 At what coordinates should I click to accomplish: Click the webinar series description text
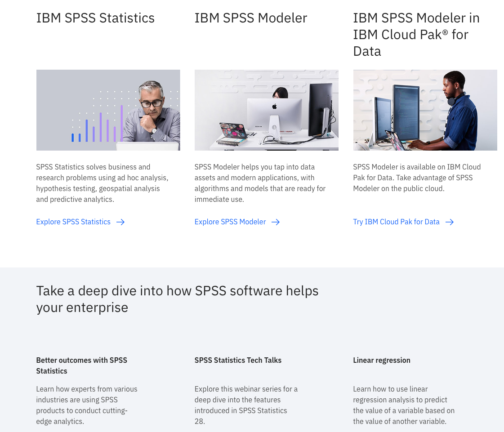coord(246,405)
